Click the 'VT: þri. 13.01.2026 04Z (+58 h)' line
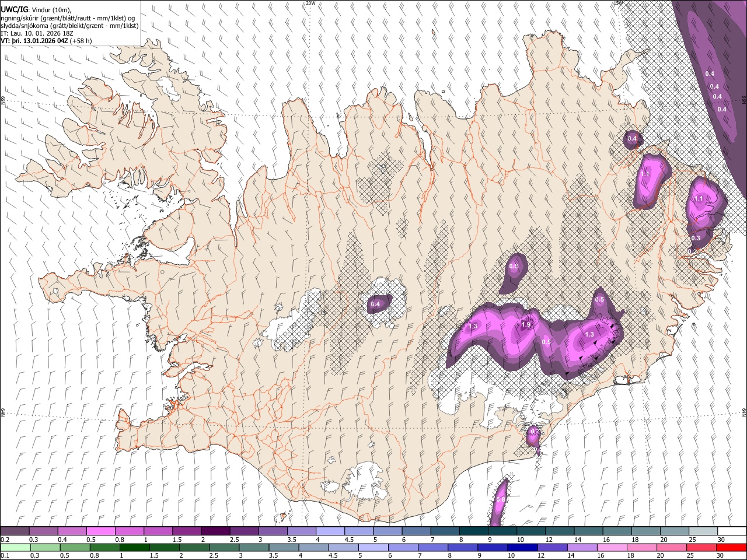747x560 pixels. [x=47, y=41]
